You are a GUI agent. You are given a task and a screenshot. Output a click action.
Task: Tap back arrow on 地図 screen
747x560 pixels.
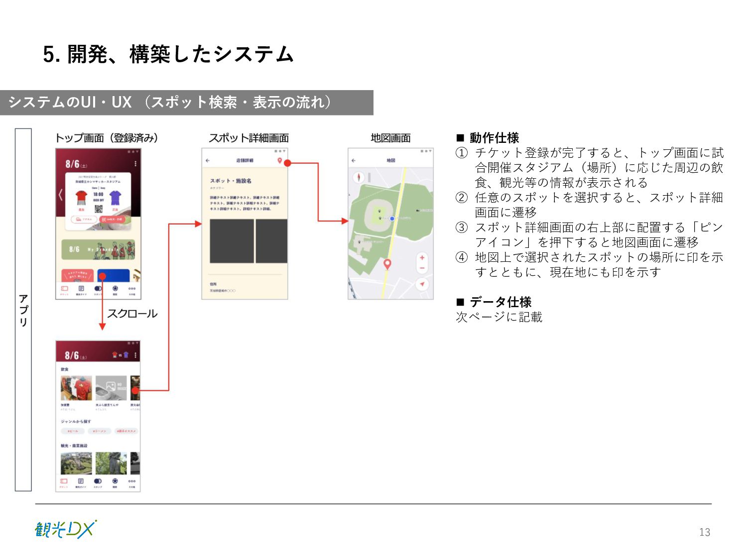(354, 161)
